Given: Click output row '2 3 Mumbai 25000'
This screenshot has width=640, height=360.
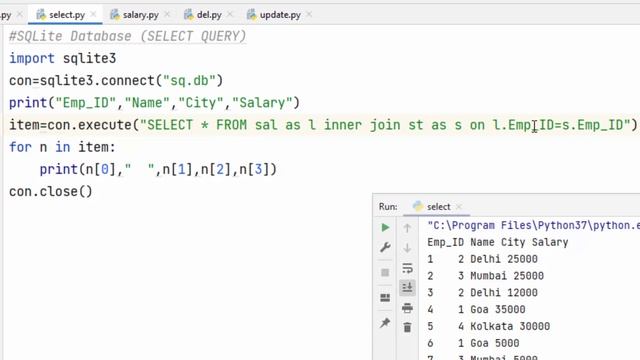Looking at the screenshot, I should tap(485, 276).
